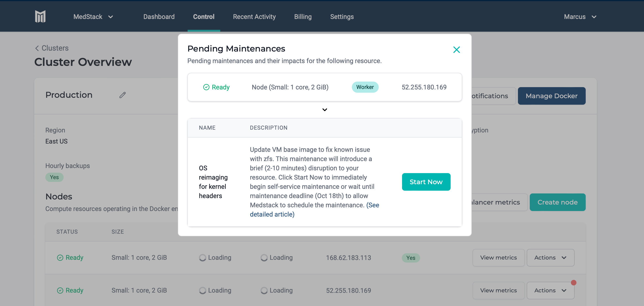Collapse the node details chevron in dialog
The width and height of the screenshot is (644, 306).
point(325,110)
